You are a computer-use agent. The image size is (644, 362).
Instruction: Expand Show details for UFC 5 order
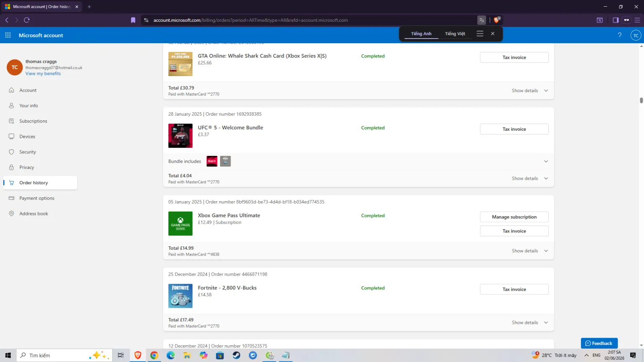tap(530, 178)
